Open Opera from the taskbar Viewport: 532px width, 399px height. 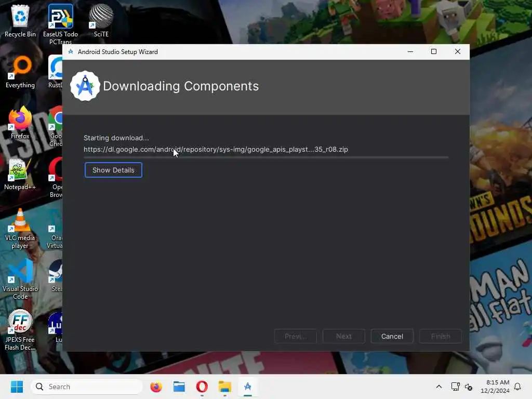(202, 387)
